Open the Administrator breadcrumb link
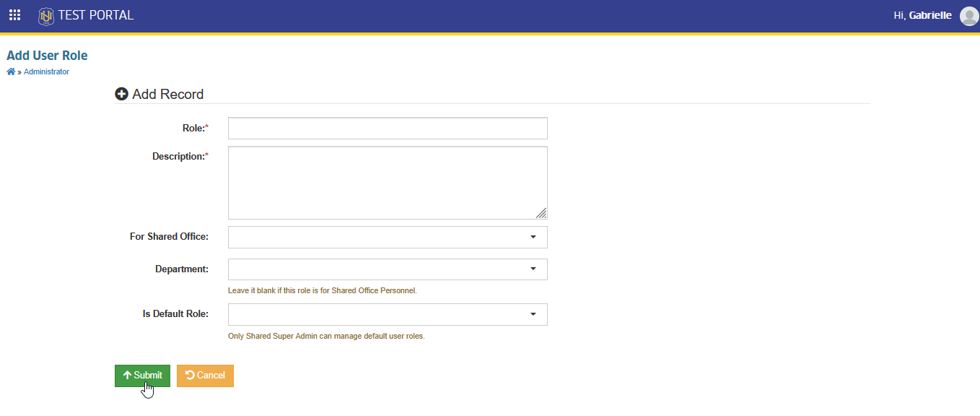This screenshot has height=416, width=980. (46, 72)
